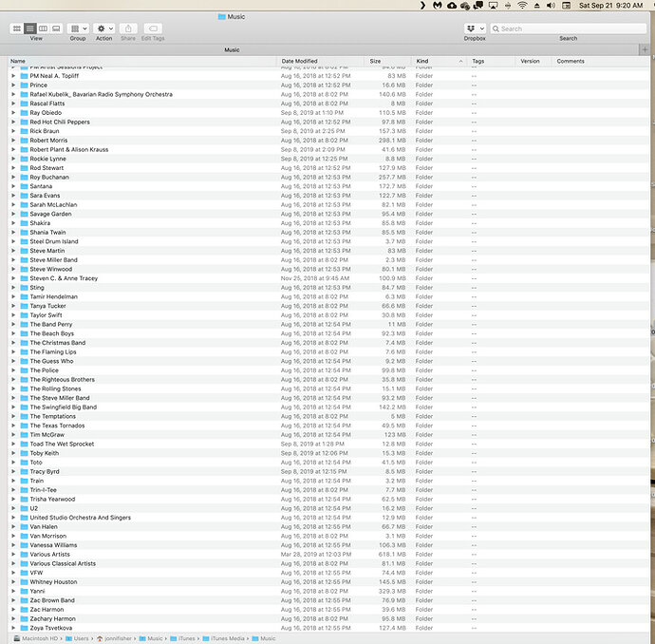Viewport: 655px width, 644px height.
Task: Select the Shania Twain folder icon
Action: coord(25,233)
